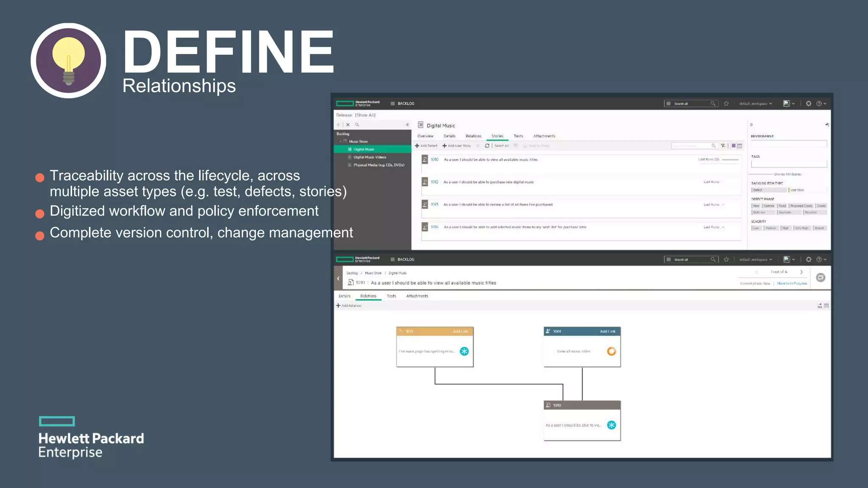This screenshot has height=488, width=868.
Task: Click the TAGS input field
Action: click(789, 164)
